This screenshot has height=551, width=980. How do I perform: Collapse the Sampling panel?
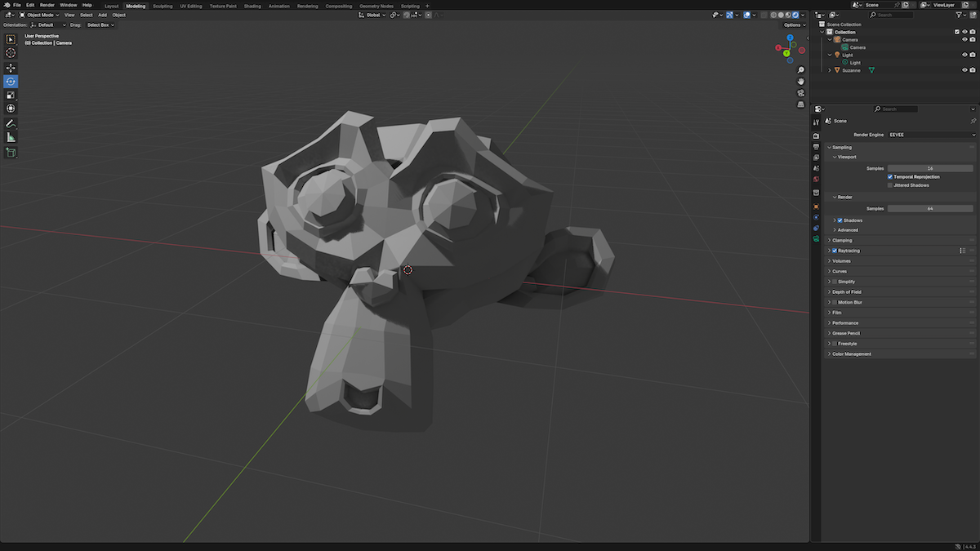(x=901, y=148)
